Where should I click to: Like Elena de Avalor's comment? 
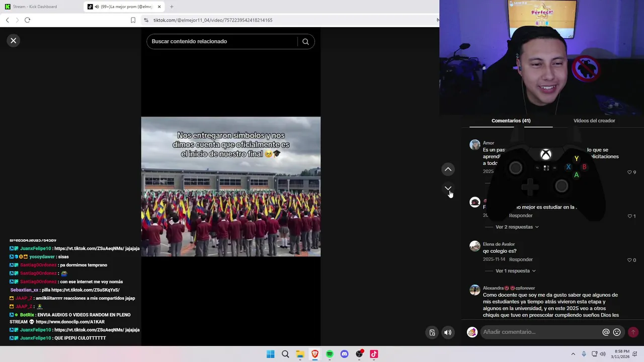coord(629,260)
